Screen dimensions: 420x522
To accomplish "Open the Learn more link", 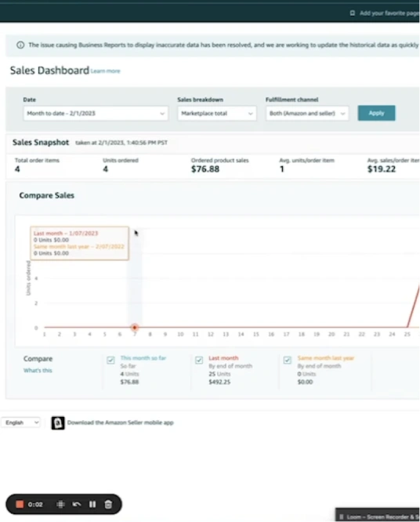I will [x=106, y=71].
